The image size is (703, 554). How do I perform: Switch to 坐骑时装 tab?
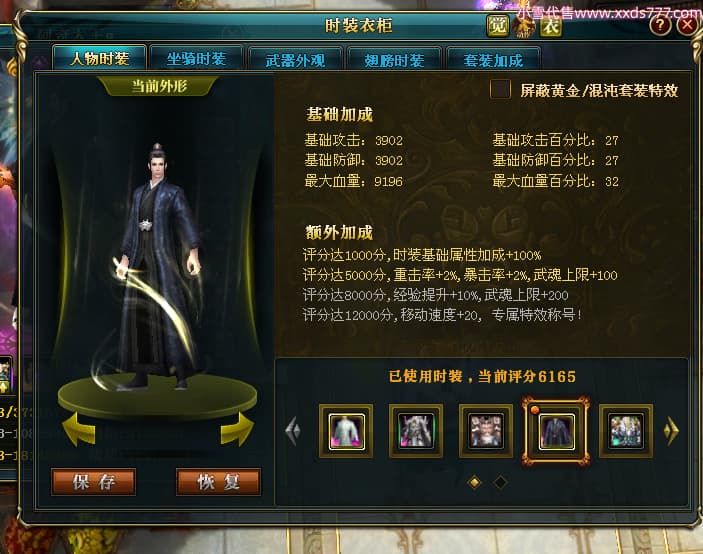click(196, 59)
